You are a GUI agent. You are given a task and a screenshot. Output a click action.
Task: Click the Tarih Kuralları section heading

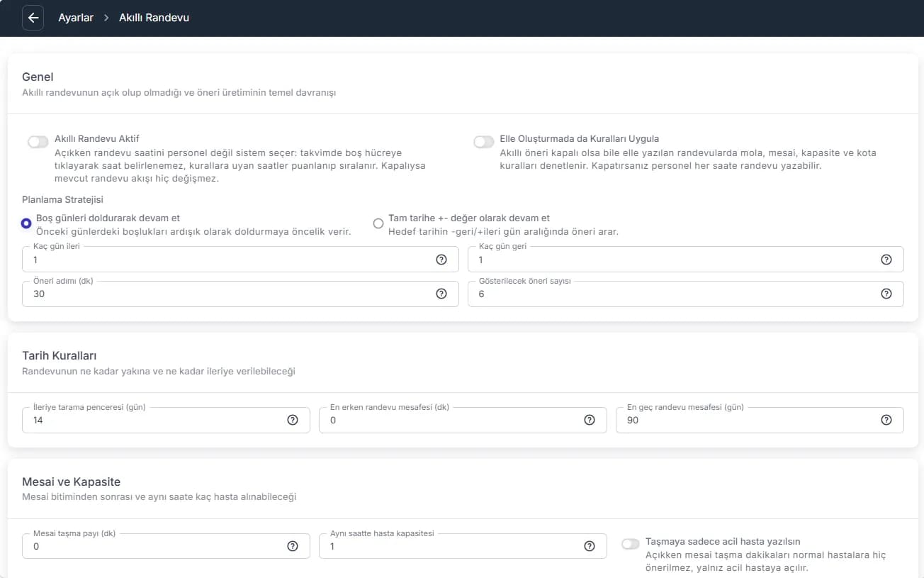[60, 355]
